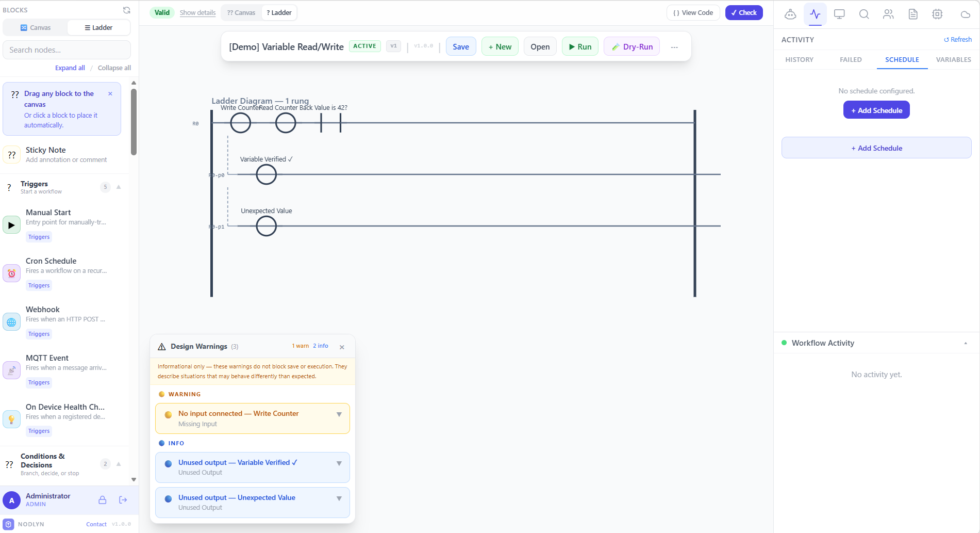
Task: Switch editor to Canvas mode in top bar
Action: 241,13
